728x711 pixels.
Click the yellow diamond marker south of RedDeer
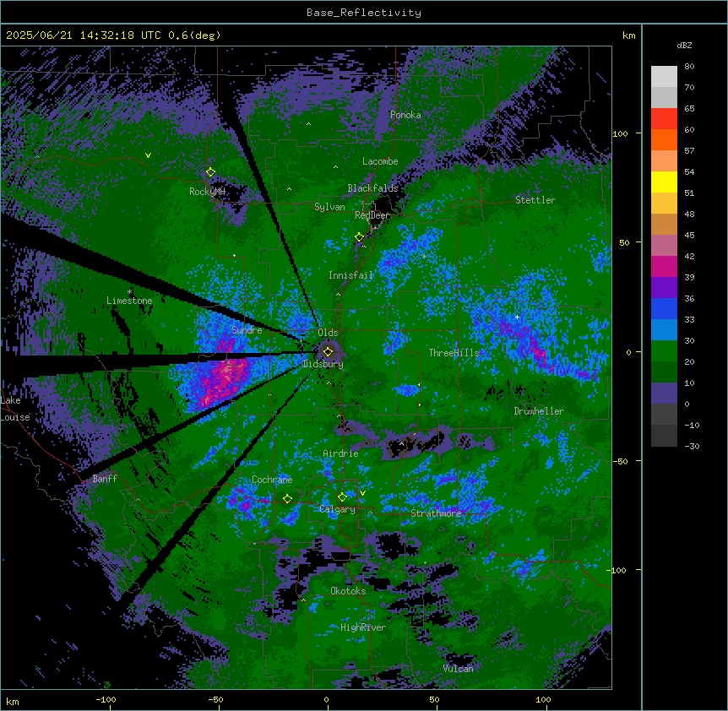click(x=359, y=237)
